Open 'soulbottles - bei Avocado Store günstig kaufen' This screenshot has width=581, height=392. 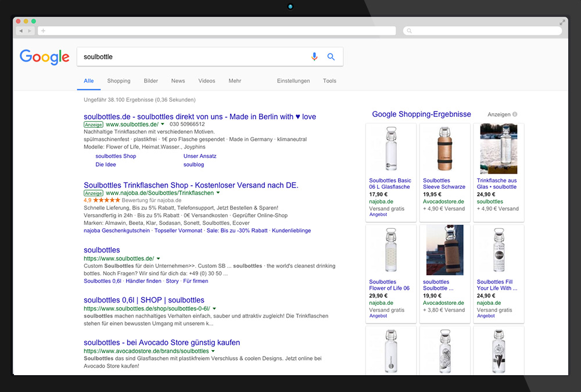click(x=162, y=343)
